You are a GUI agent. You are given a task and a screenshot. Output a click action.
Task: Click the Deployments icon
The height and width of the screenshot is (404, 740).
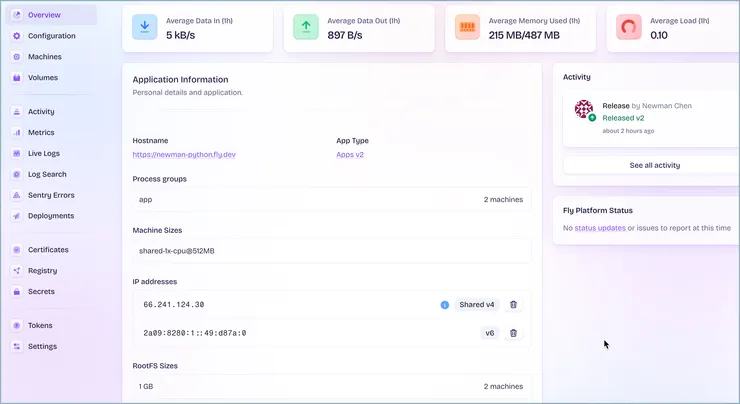pyautogui.click(x=17, y=216)
